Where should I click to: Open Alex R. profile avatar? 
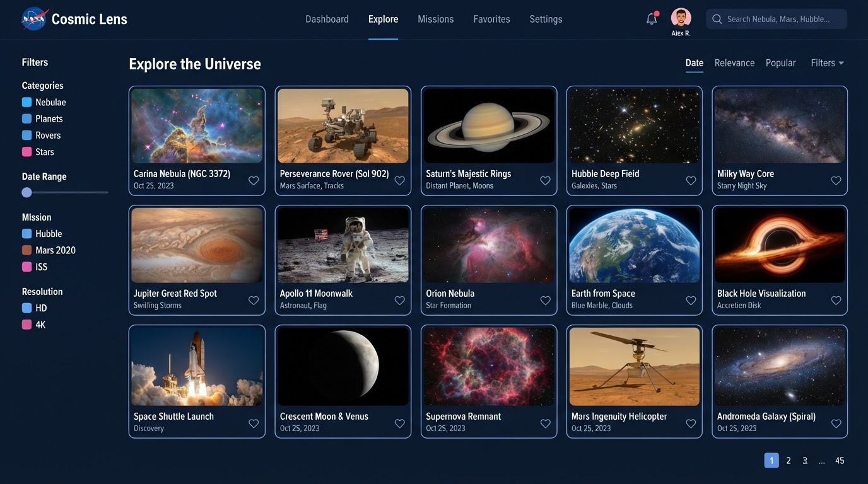pos(681,17)
